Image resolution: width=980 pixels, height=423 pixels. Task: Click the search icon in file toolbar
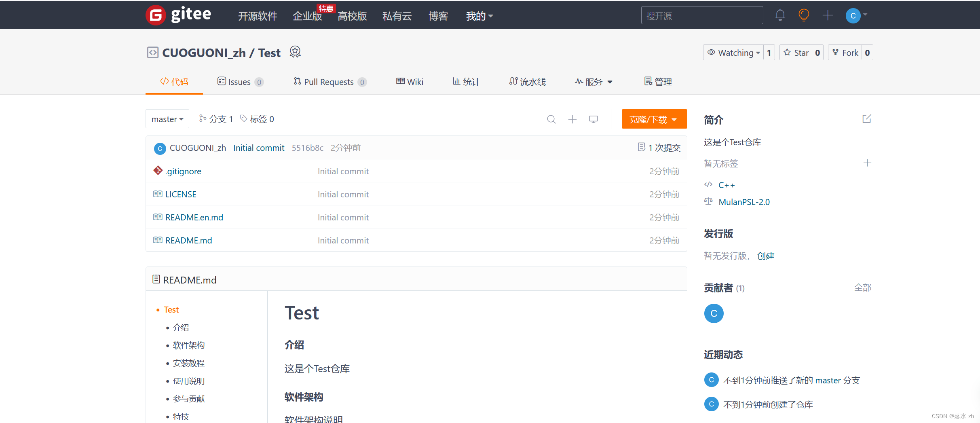pyautogui.click(x=551, y=119)
